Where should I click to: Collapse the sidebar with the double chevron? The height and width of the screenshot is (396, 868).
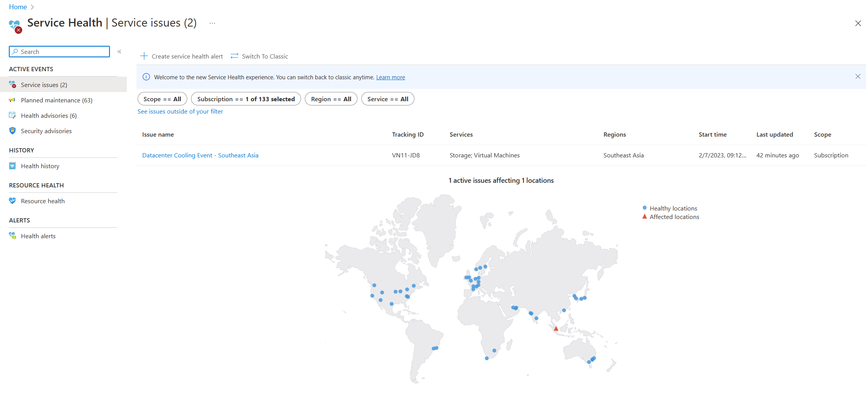coord(119,51)
